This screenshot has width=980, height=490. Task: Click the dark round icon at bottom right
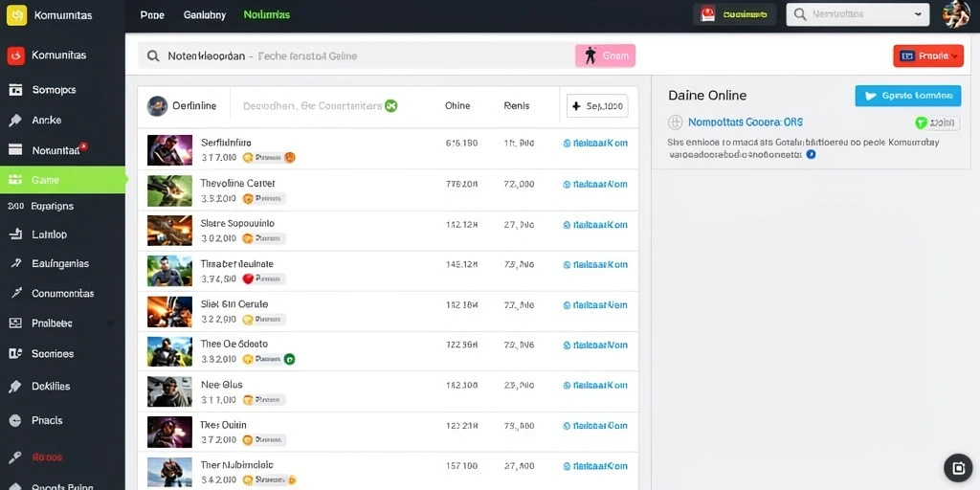[958, 468]
